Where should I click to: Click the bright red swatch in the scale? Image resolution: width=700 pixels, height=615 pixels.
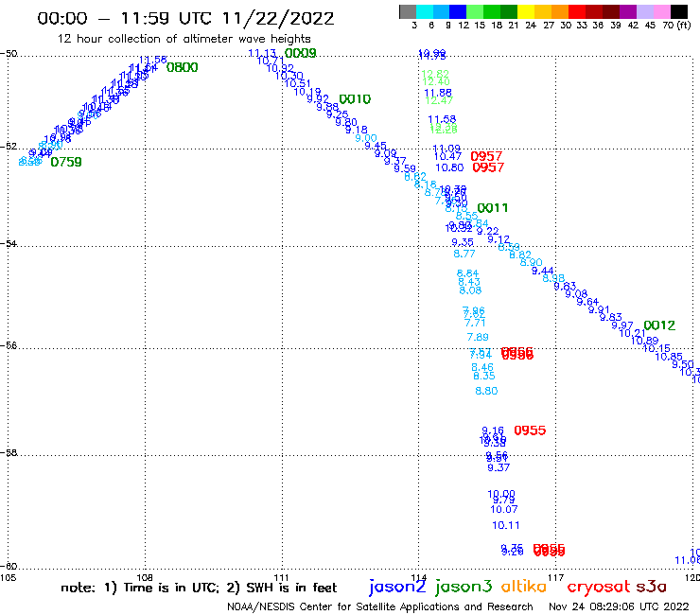coord(577,11)
